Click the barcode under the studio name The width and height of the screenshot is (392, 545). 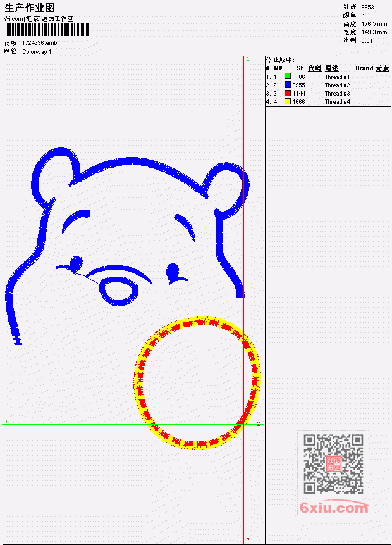(47, 30)
